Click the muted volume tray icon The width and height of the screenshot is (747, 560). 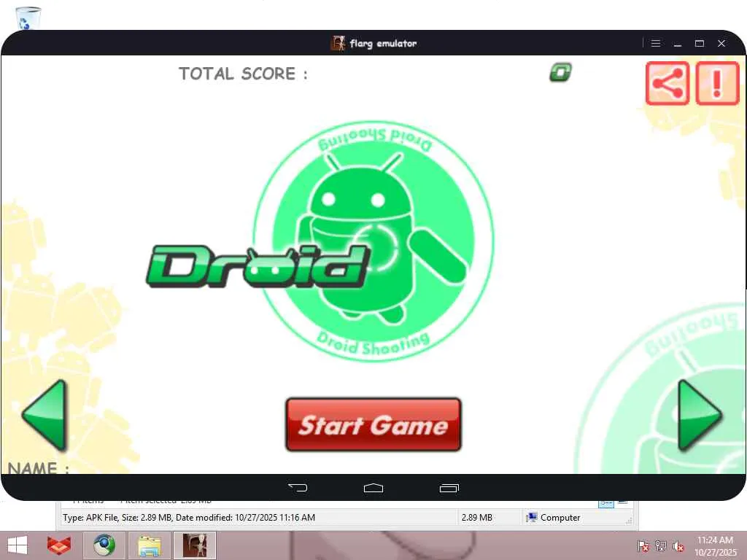point(678,545)
